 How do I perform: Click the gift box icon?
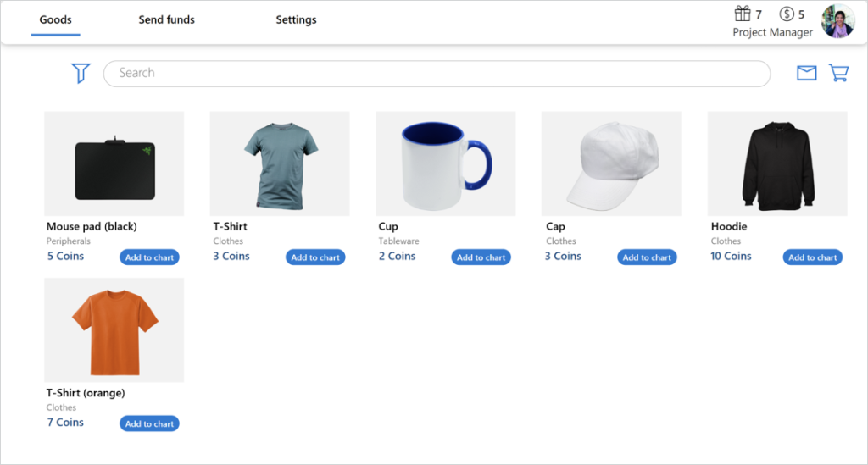pyautogui.click(x=743, y=14)
